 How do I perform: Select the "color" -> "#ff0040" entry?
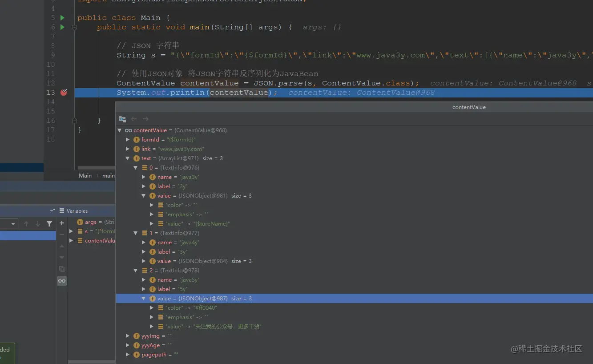[x=354, y=308]
